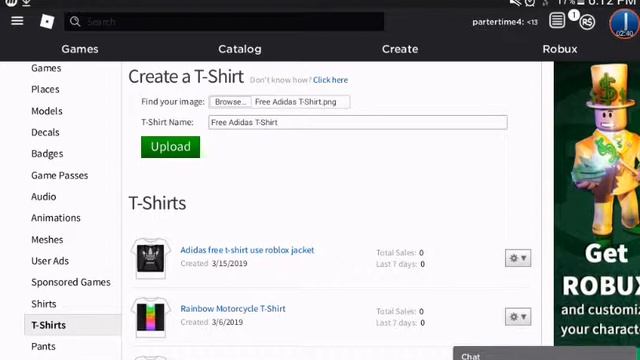Open the Robux top navigation tab
This screenshot has width=640, height=360.
[x=560, y=49]
